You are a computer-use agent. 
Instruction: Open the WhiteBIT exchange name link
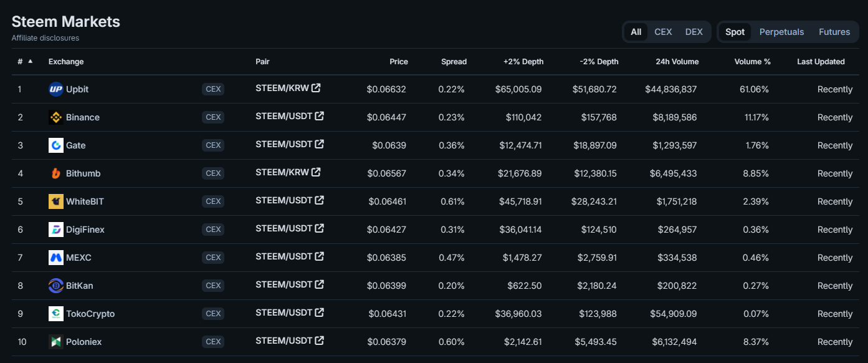tap(85, 201)
